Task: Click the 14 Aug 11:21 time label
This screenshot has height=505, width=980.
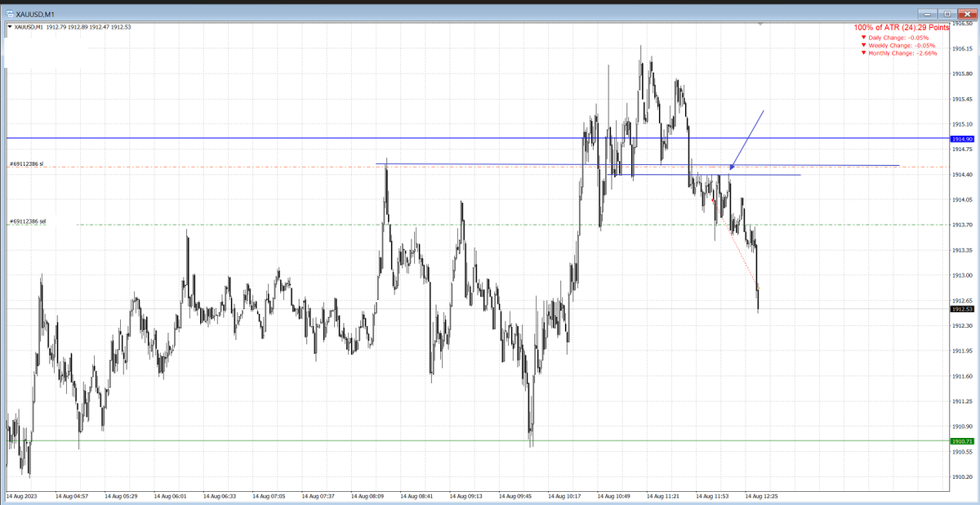Action: click(x=663, y=495)
